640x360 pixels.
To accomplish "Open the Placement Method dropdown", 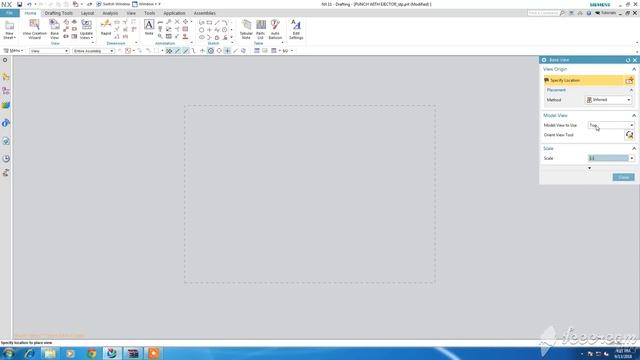I will click(x=609, y=100).
